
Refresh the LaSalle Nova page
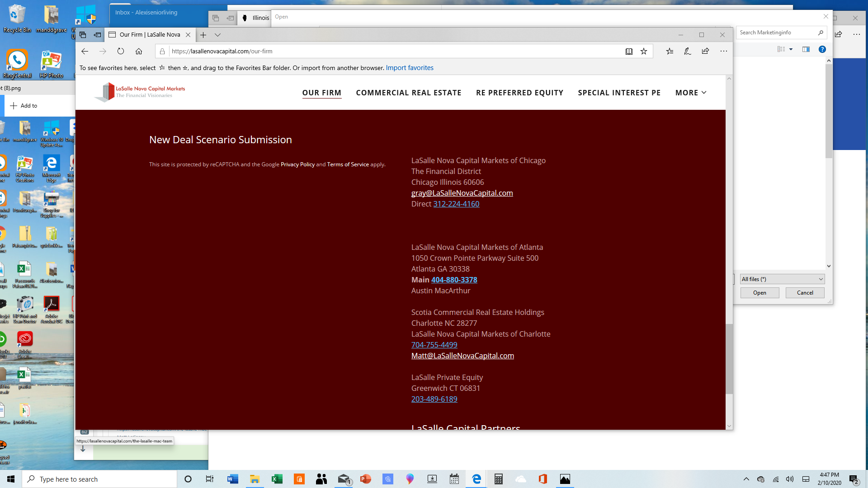pyautogui.click(x=121, y=51)
